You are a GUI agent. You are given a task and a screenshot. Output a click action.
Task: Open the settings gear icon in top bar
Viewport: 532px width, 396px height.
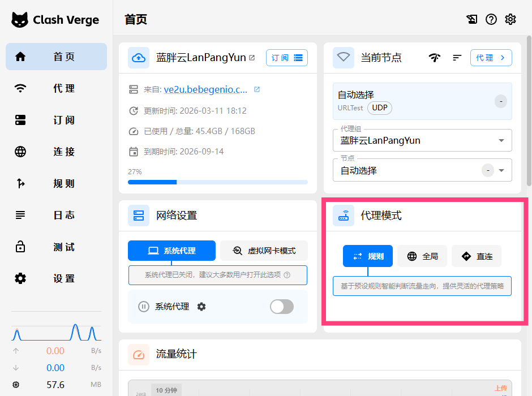(510, 19)
